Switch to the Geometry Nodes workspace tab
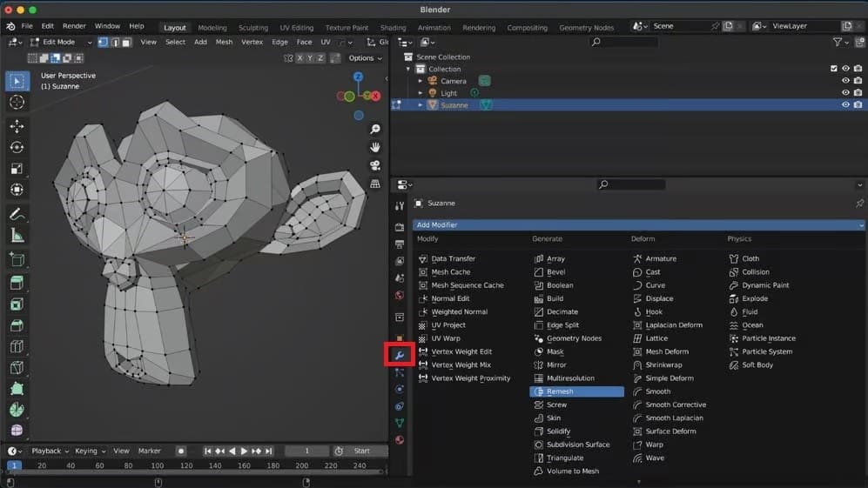 pos(586,28)
